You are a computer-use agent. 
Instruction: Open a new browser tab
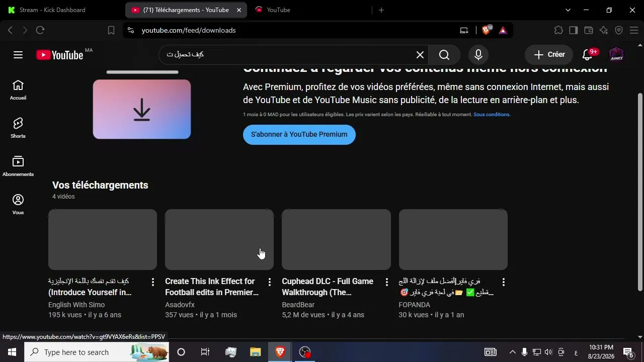click(x=381, y=10)
